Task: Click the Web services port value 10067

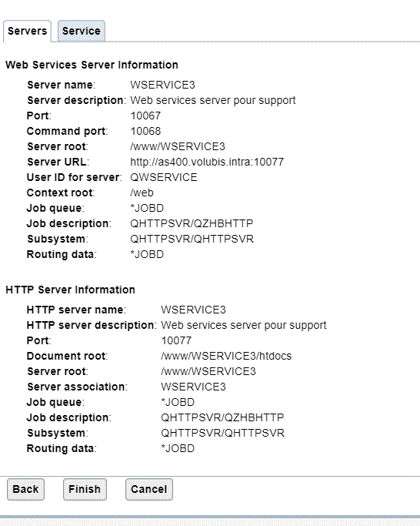Action: coord(145,116)
